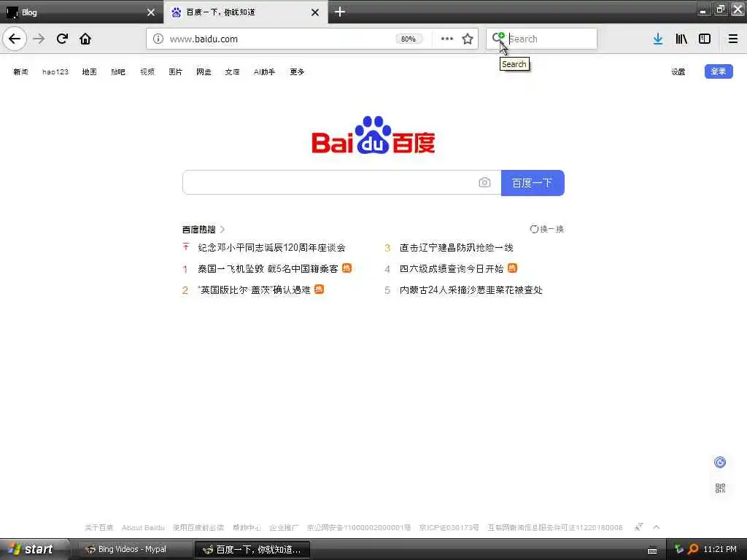
Task: Open a new tab with plus button
Action: tap(340, 12)
